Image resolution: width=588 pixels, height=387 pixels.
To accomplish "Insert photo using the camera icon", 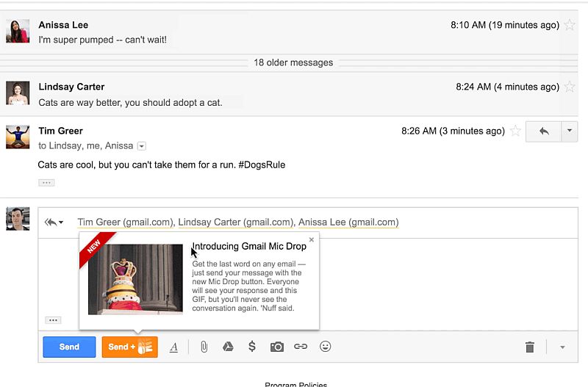I will [276, 347].
